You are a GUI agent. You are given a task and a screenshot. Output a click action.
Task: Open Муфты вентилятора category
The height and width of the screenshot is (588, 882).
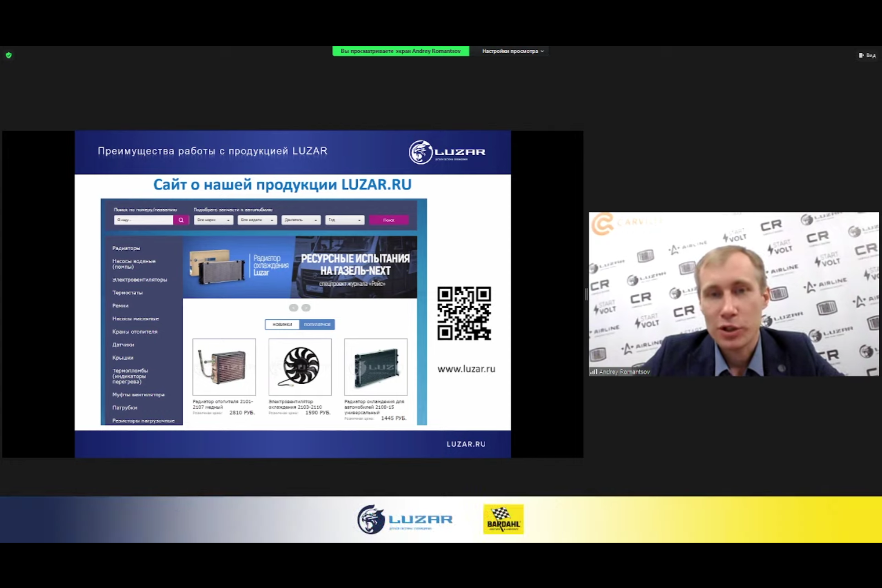coord(138,395)
